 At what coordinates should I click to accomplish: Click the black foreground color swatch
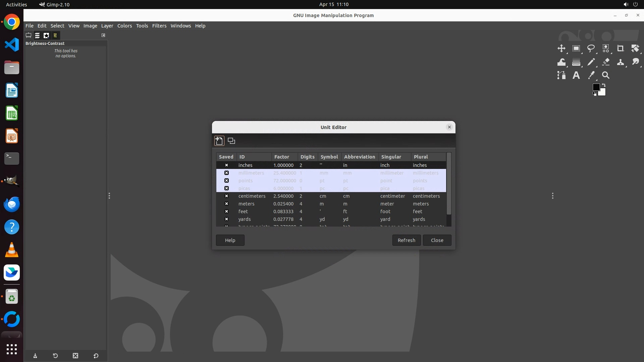click(x=596, y=87)
